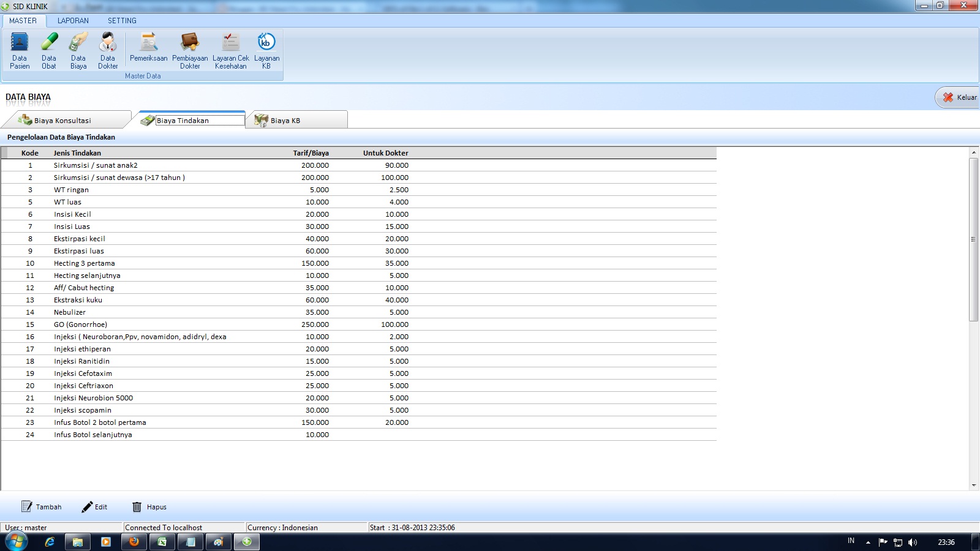Select the 'Insisi Kecil' row
Viewport: 980px width, 551px height.
pos(358,214)
